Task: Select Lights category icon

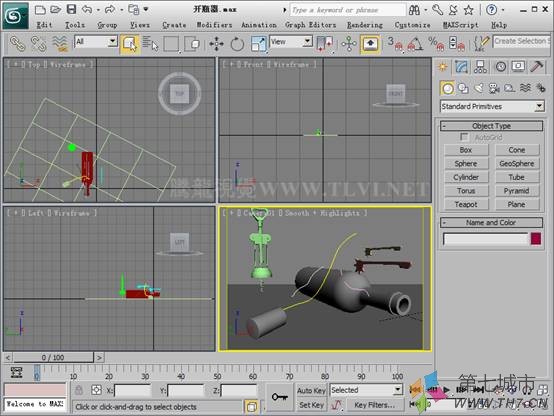Action: click(479, 88)
